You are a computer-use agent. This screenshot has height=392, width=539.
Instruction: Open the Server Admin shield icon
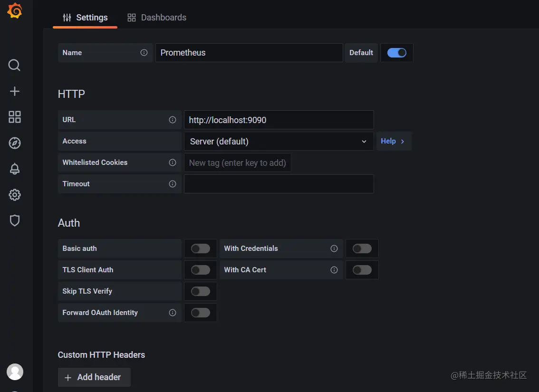coord(15,220)
